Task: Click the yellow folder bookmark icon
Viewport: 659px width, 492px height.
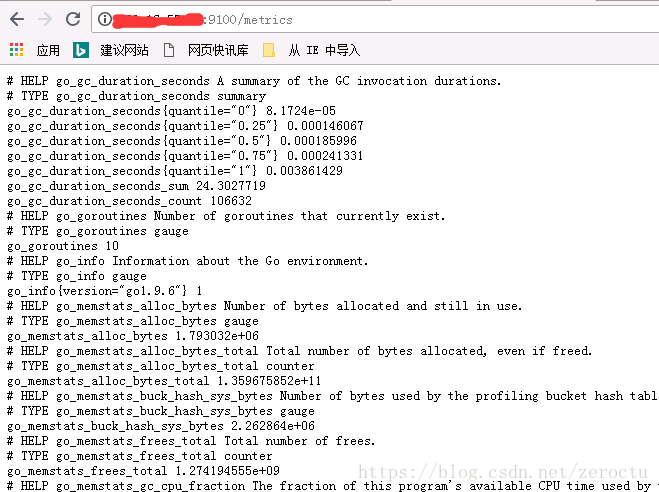Action: [269, 50]
